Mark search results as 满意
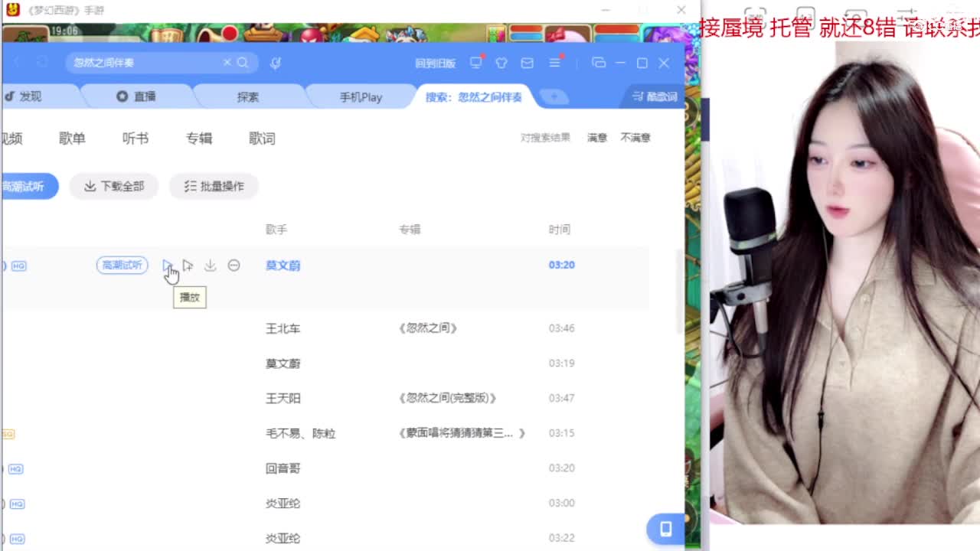This screenshot has width=980, height=551. pos(596,137)
